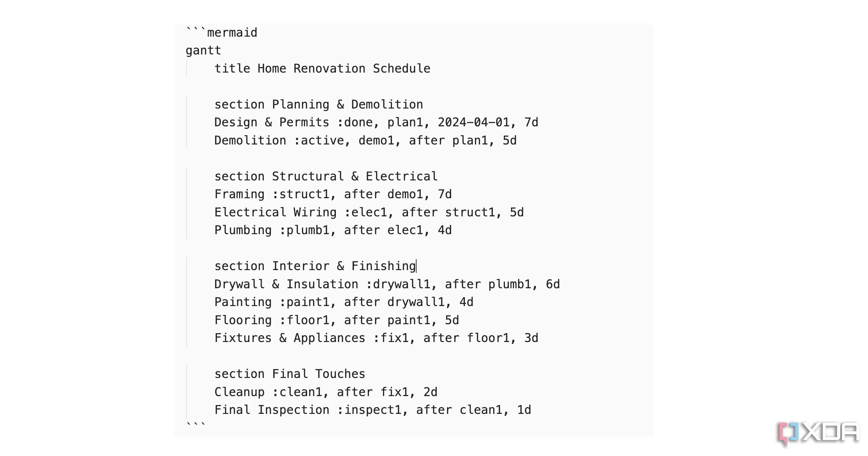Click 'section Final Touches' heading line
868x456 pixels.
pyautogui.click(x=290, y=374)
